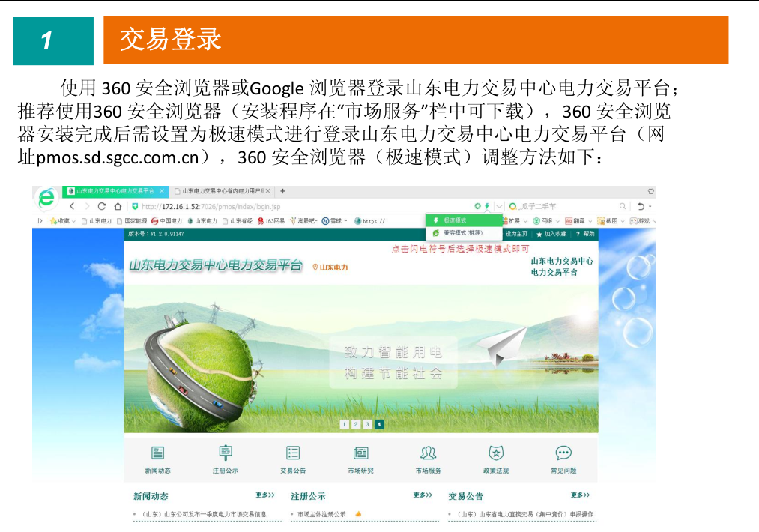Click the lightning mode switch icon
Screen dimensions: 759x532
[x=486, y=206]
